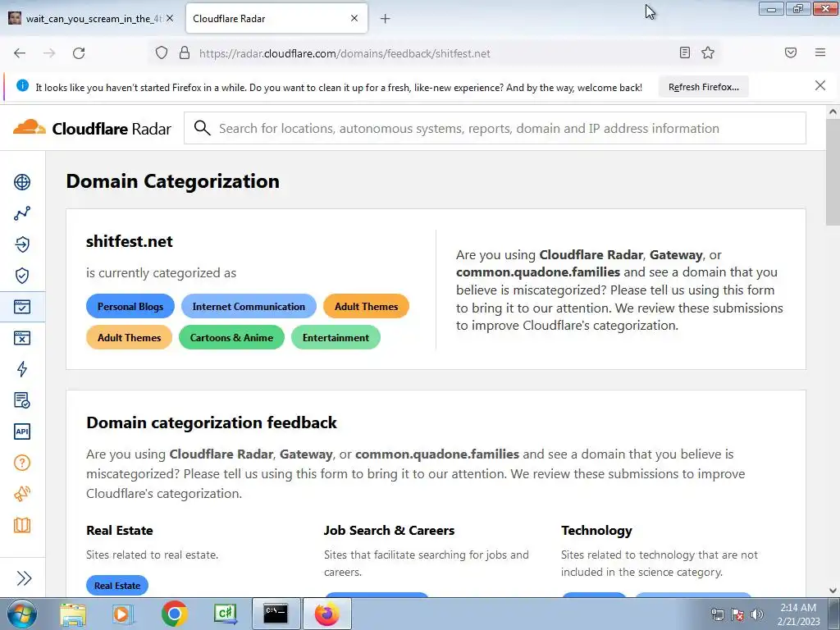Switch to the wait_can_you_scream tab
Screen dimensions: 840x630
click(x=92, y=19)
